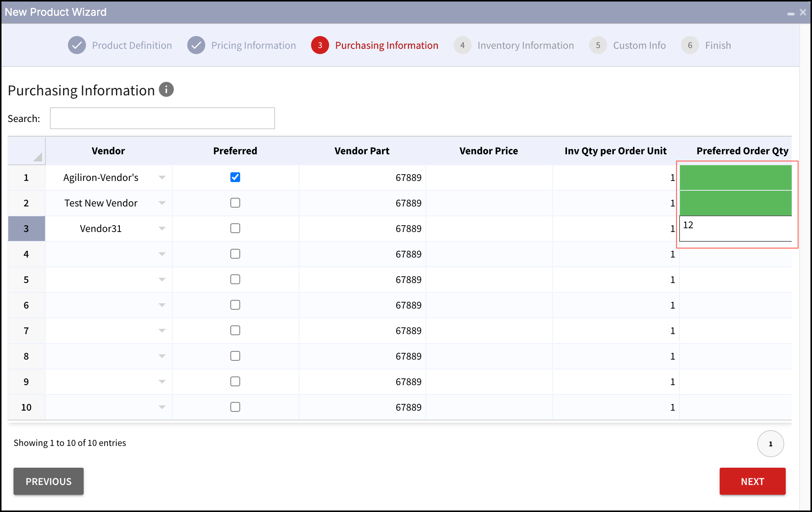Click the Preferred column header

click(235, 151)
